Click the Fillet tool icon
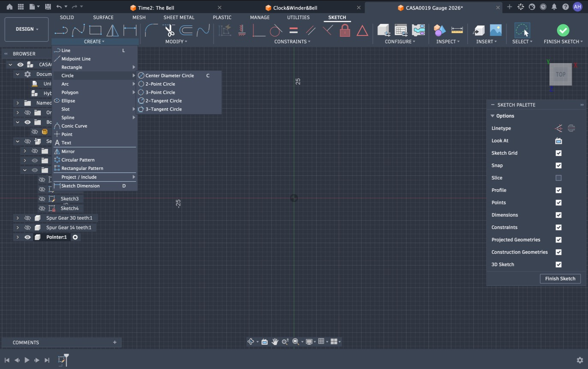This screenshot has height=369, width=588. click(151, 30)
